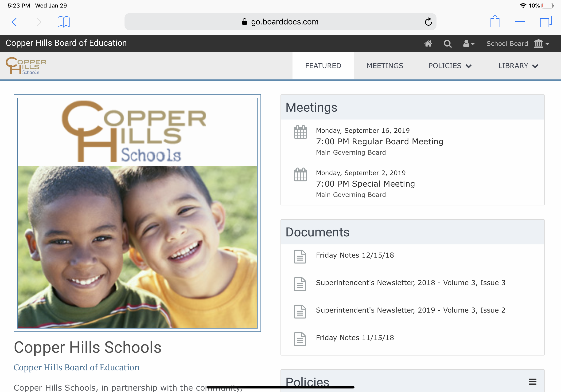Open Friday Notes 12/15/18 document
Viewport: 561px width, 392px height.
[355, 255]
